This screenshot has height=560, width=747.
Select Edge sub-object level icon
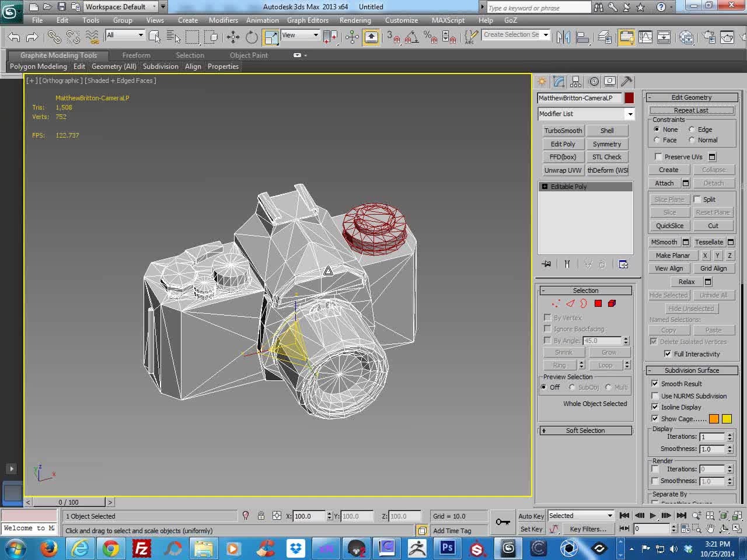(570, 303)
